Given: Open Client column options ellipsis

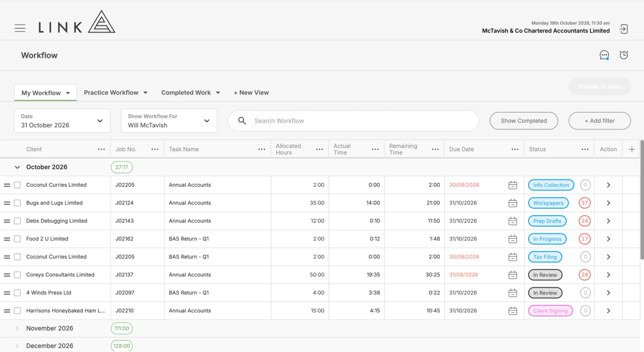Looking at the screenshot, I should tap(101, 149).
